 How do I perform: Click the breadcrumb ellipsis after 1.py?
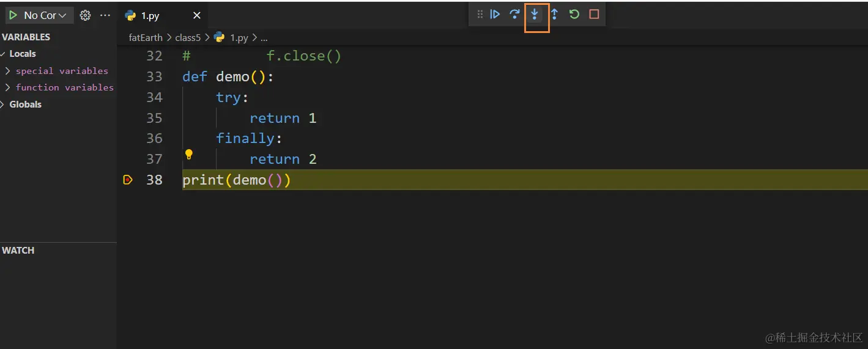pos(264,38)
